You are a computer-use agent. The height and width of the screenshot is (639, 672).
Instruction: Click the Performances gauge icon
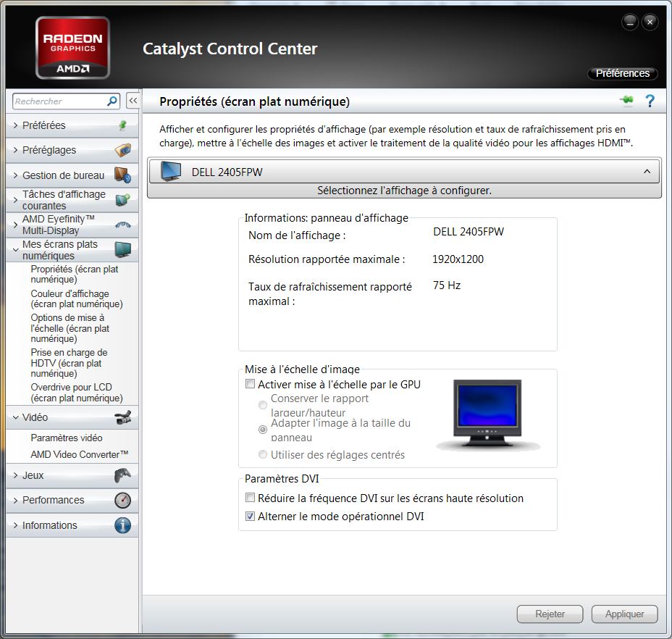point(123,500)
